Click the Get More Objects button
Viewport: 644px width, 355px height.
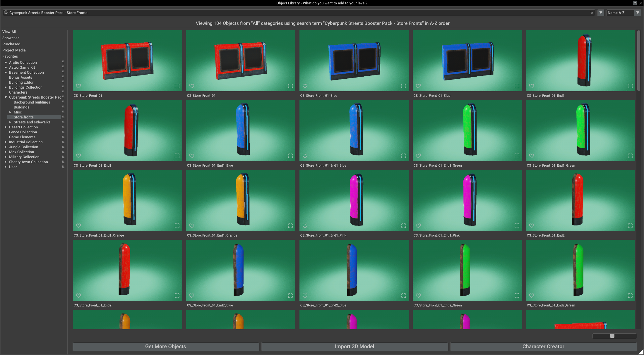[x=165, y=347]
